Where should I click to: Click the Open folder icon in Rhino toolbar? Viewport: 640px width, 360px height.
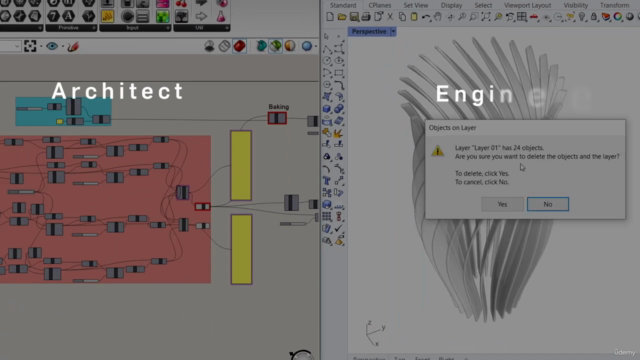(342, 17)
